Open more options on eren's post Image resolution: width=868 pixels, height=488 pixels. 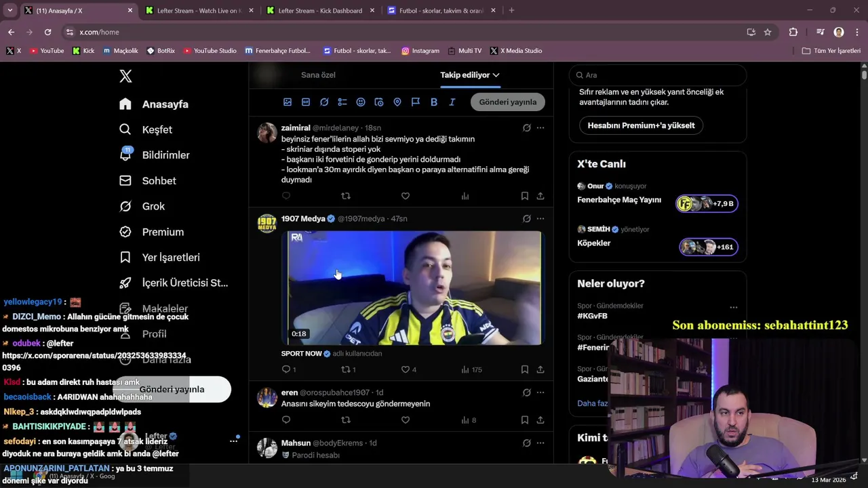pos(540,392)
